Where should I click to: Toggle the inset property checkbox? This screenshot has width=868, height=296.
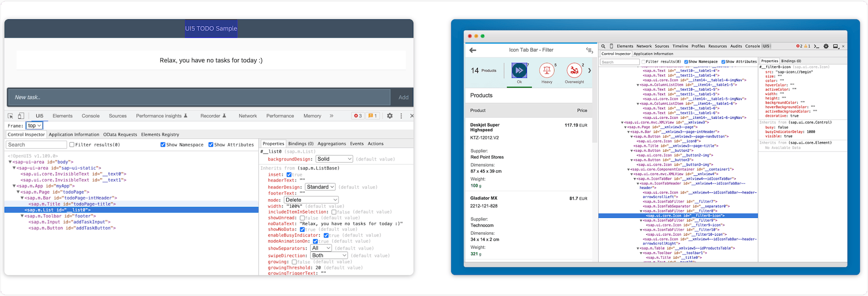point(289,175)
